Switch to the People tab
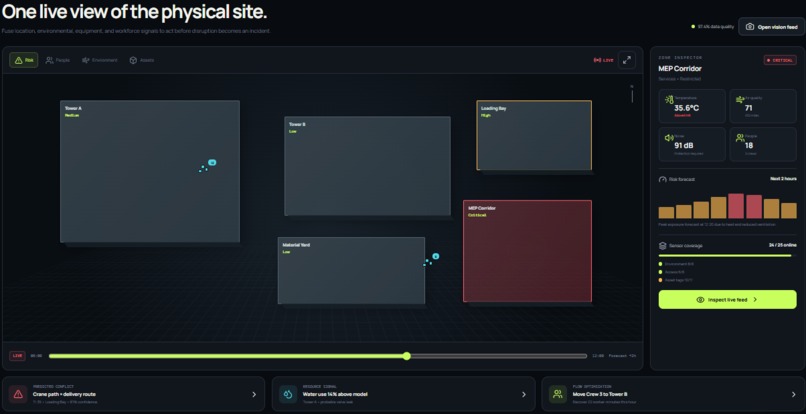806x414 pixels. (x=58, y=60)
